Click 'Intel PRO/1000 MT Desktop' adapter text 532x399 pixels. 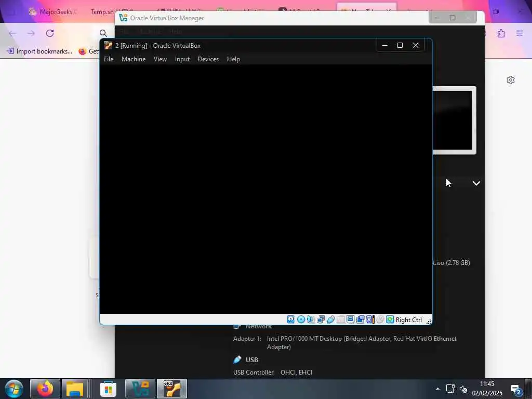304,339
